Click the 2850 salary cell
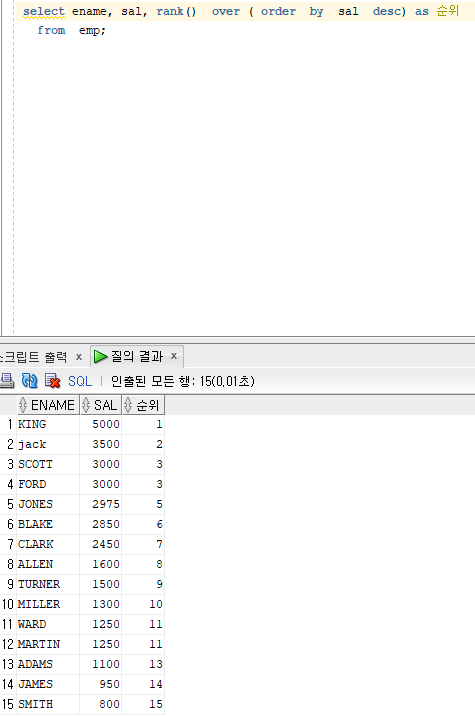The width and height of the screenshot is (475, 716). point(101,524)
